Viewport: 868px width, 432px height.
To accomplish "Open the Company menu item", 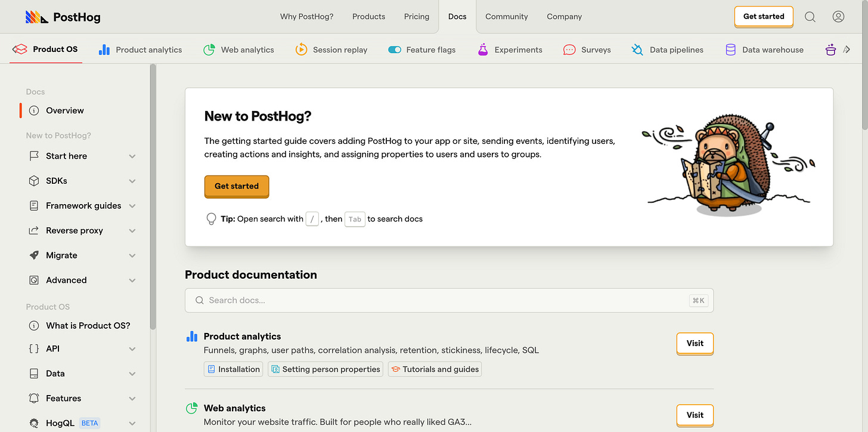I will pos(564,17).
